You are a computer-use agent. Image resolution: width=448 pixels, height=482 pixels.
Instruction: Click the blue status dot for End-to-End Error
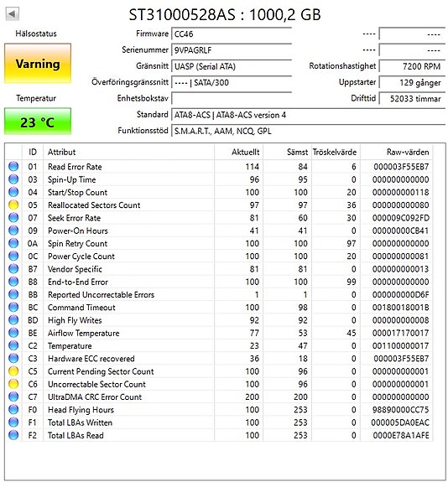[13, 282]
